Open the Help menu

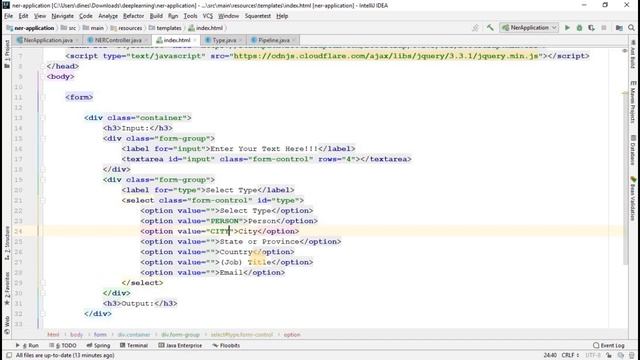282,16
